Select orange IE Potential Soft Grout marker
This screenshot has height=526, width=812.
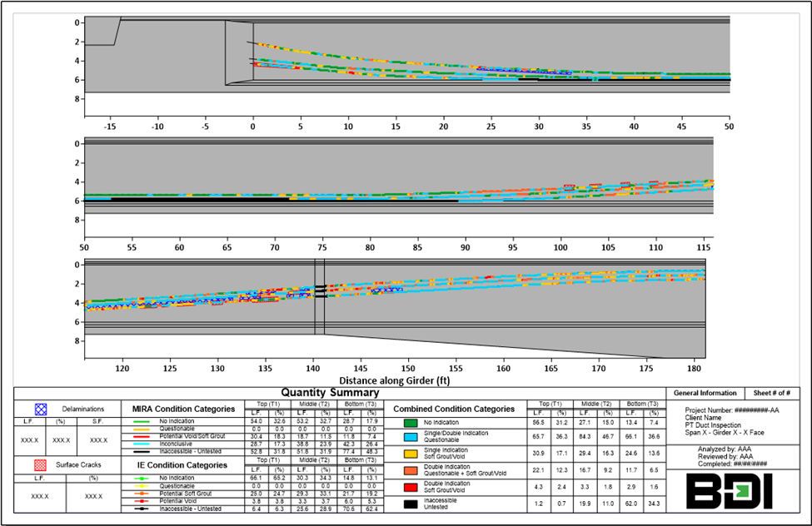point(144,494)
